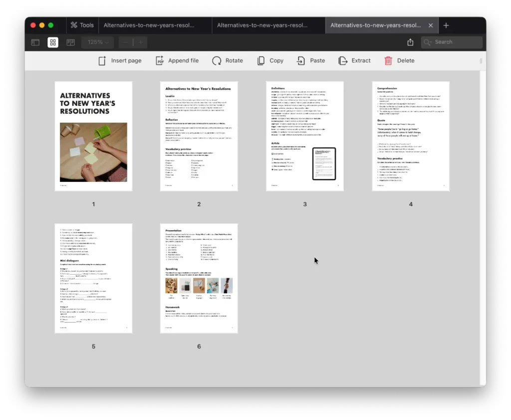Close the active document tab
The image size is (511, 420).
click(x=431, y=25)
